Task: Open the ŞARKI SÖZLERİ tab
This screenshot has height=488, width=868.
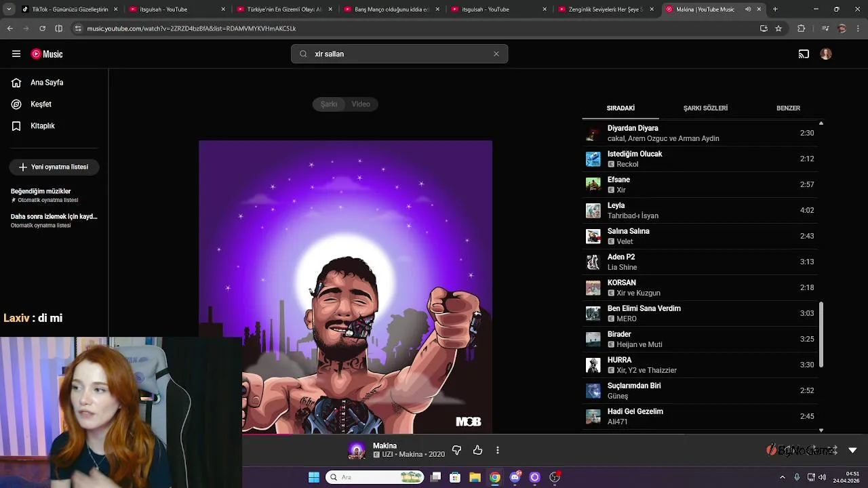Action: 705,108
